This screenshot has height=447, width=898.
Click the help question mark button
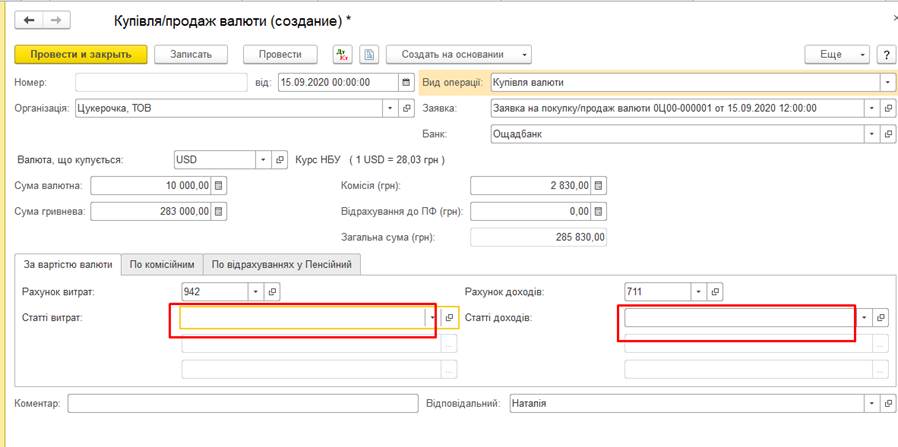[885, 54]
